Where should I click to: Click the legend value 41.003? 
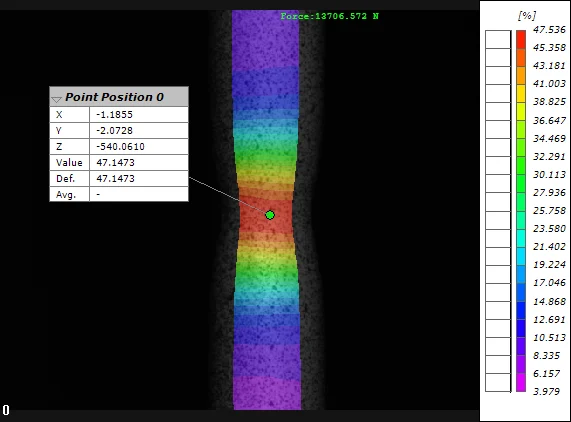[x=549, y=84]
